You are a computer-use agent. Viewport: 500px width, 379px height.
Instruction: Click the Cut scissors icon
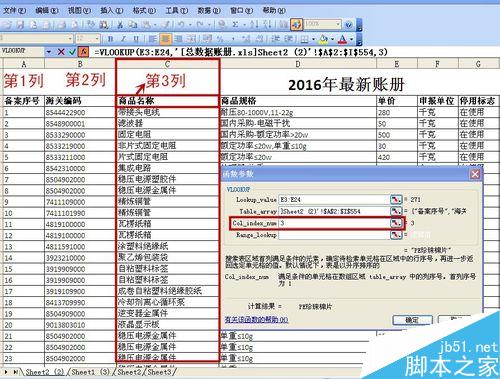120,25
